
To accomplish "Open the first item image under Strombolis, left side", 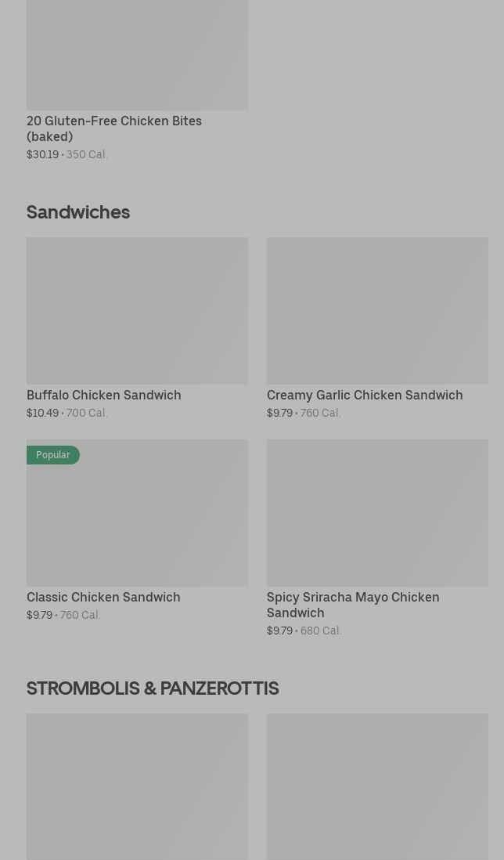I will (x=137, y=786).
